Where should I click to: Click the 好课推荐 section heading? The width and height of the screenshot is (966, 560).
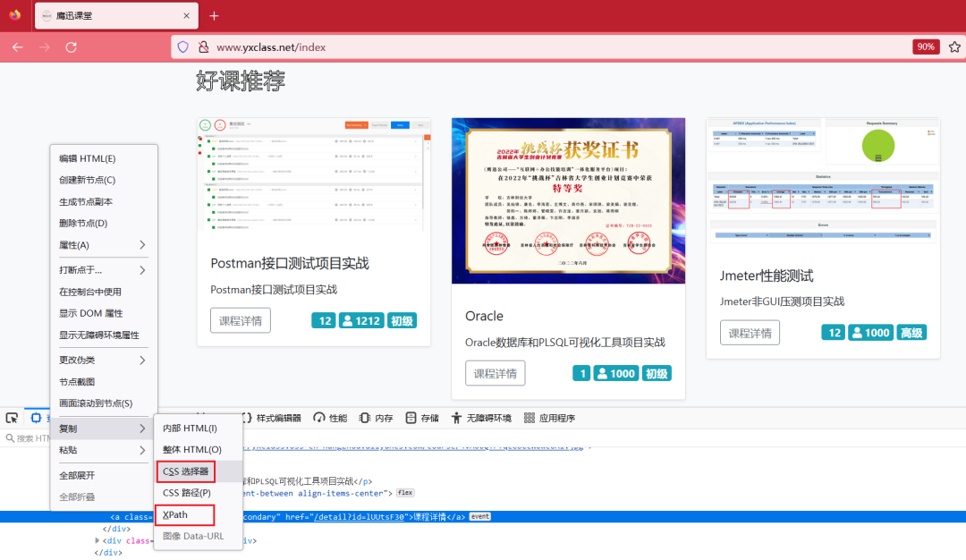[241, 81]
